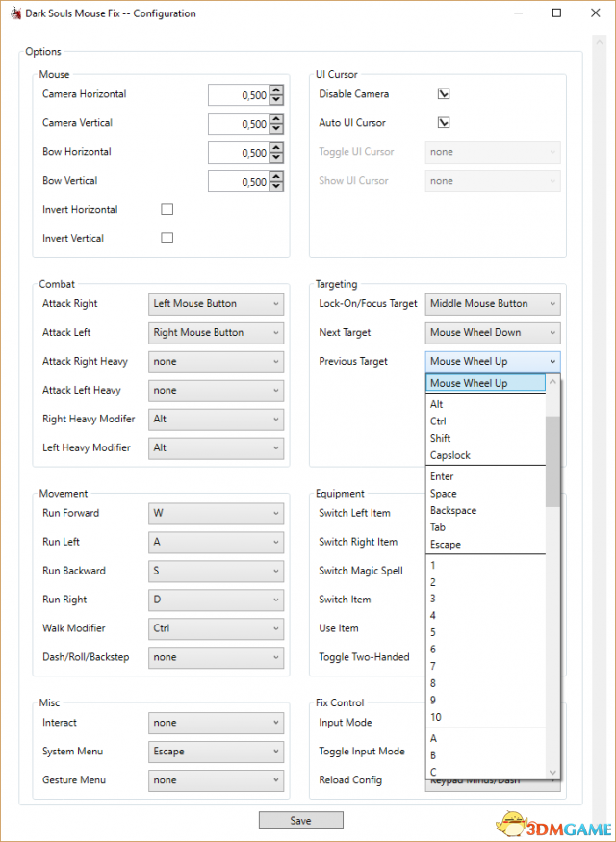Enable Invert Horizontal checkbox

pyautogui.click(x=167, y=209)
